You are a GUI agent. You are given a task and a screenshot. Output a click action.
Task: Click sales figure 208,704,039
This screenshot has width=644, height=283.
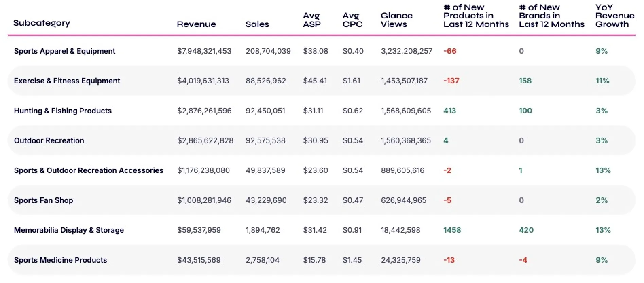268,51
